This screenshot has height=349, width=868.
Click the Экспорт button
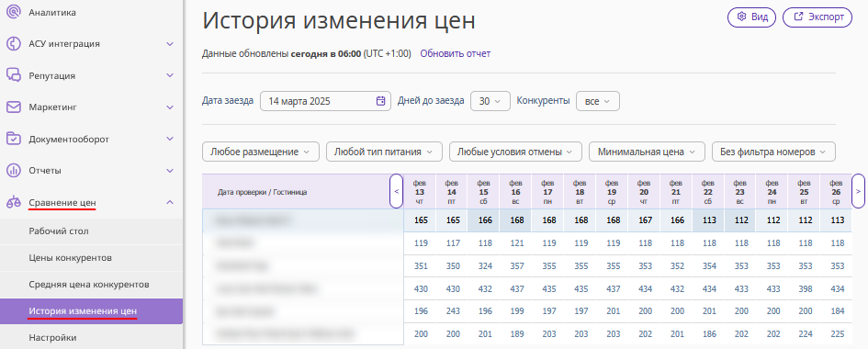817,17
